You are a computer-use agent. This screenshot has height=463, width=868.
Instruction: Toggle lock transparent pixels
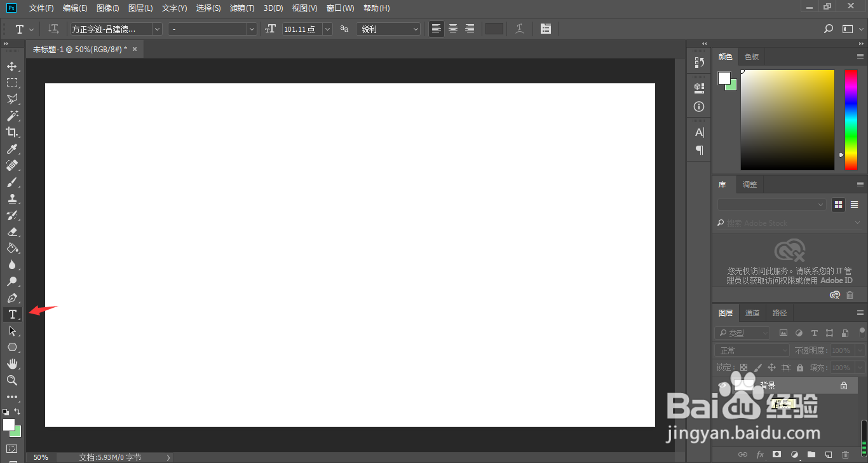(x=743, y=368)
